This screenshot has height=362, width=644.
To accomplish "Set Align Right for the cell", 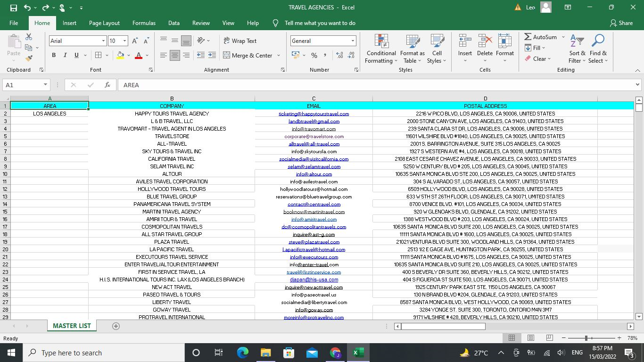I will pyautogui.click(x=186, y=55).
